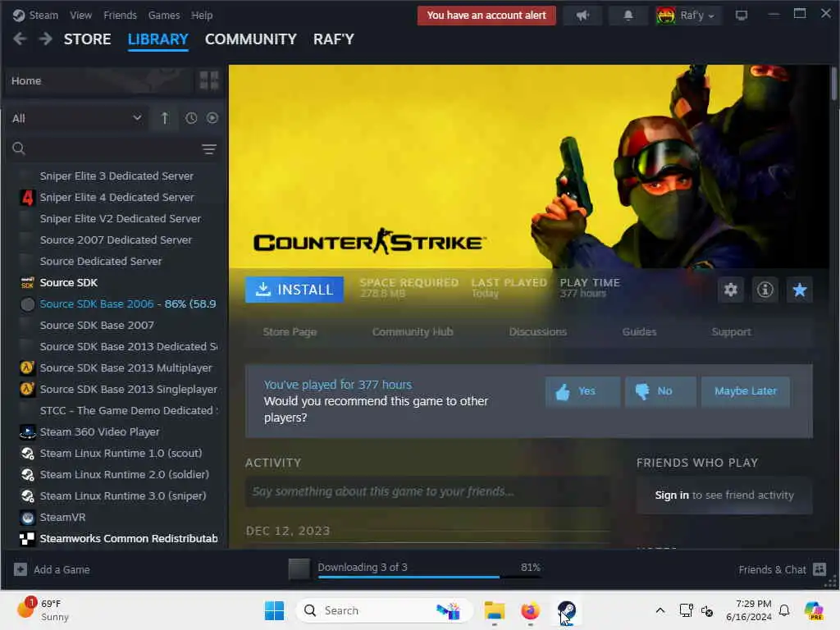Image resolution: width=840 pixels, height=630 pixels.
Task: Open game settings gear for Counter-Strike
Action: 731,290
